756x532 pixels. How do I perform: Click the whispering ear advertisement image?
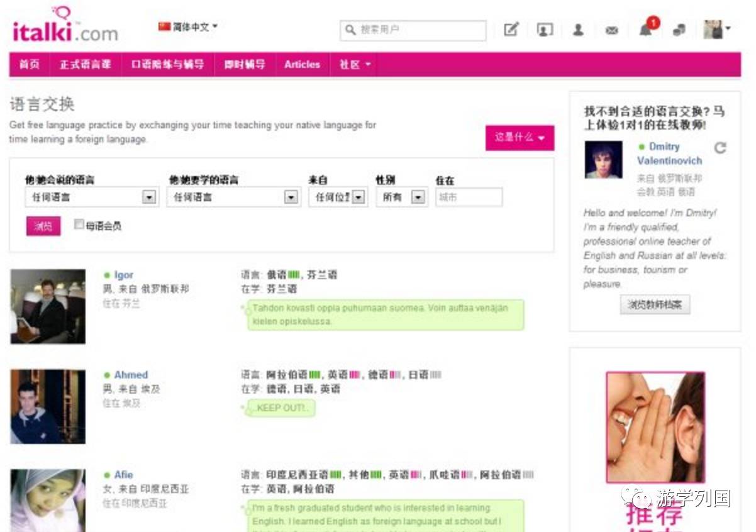point(655,428)
